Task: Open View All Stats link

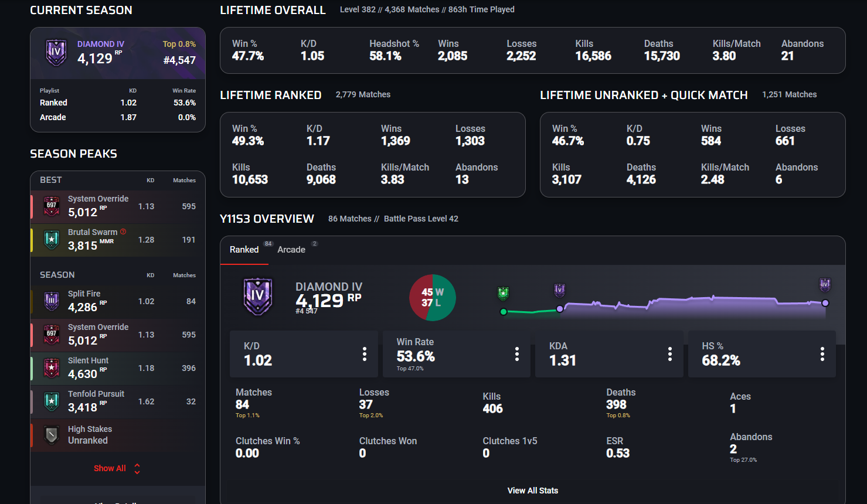Action: pyautogui.click(x=533, y=491)
